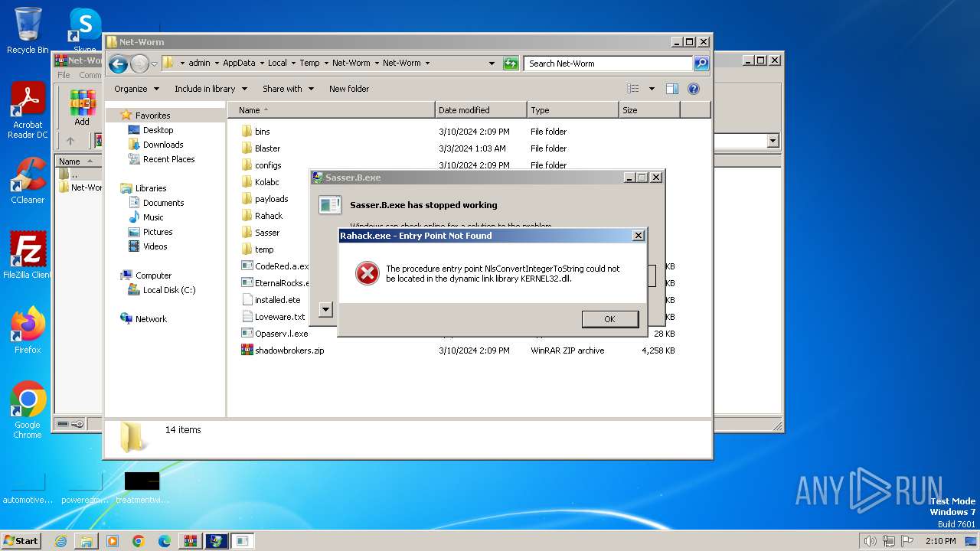980x551 pixels.
Task: Go back with Explorer's Back arrow
Action: coord(118,64)
